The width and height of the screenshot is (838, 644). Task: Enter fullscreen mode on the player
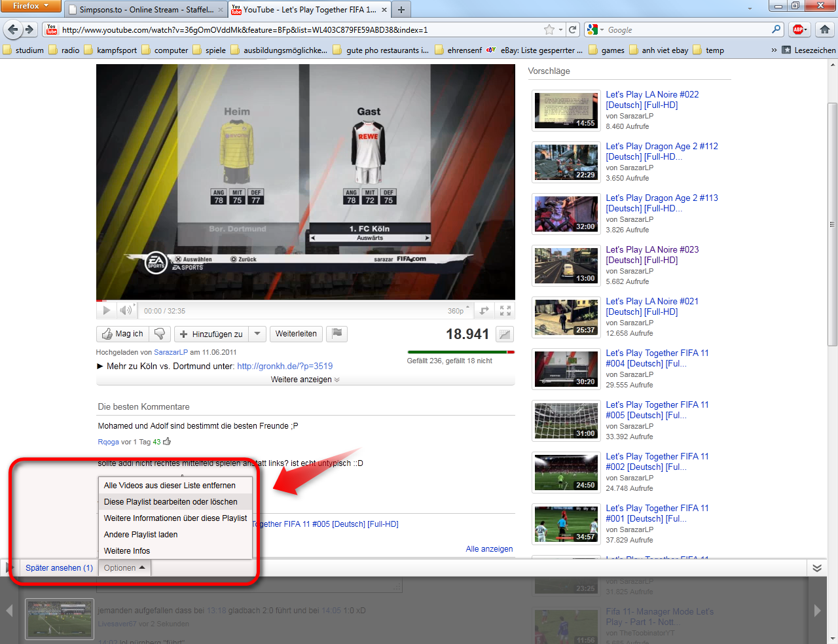point(505,310)
